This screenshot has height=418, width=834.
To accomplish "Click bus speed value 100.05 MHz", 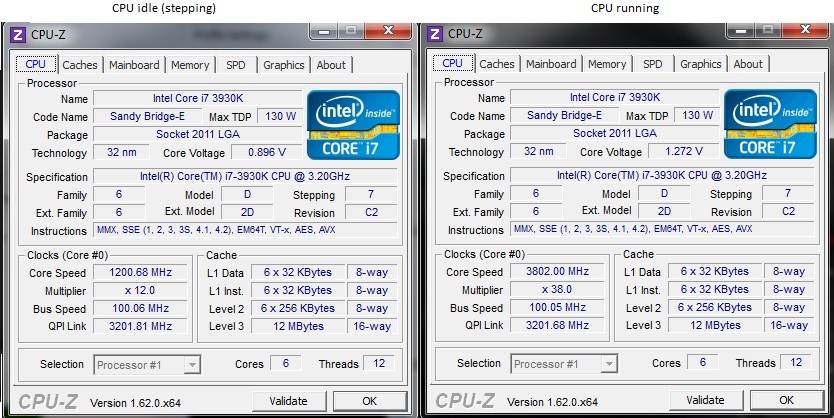I will [x=557, y=307].
